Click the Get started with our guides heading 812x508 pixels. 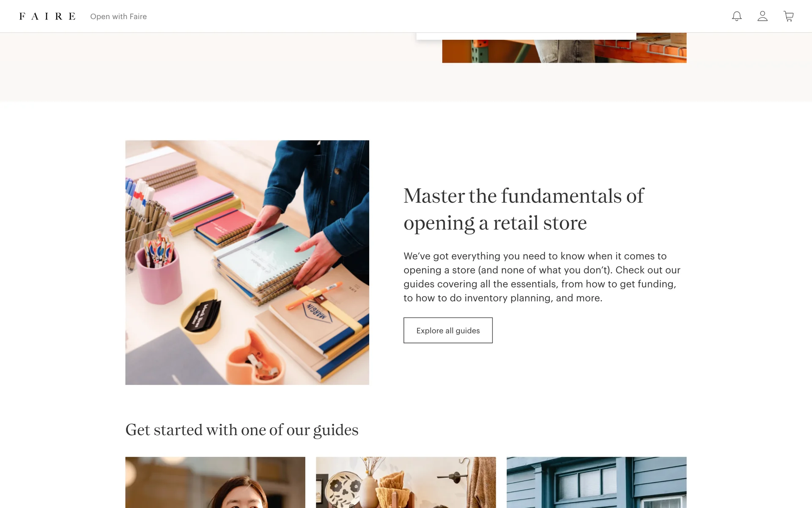pos(242,430)
